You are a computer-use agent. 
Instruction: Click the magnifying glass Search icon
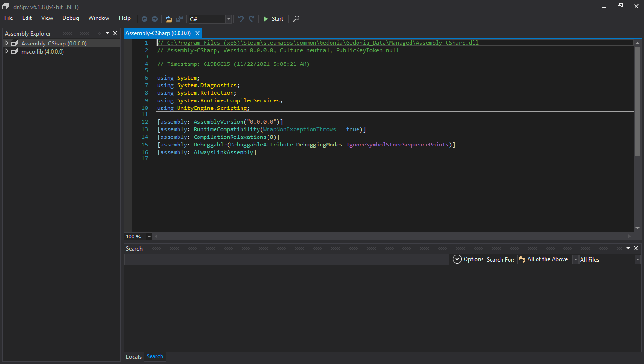click(296, 19)
